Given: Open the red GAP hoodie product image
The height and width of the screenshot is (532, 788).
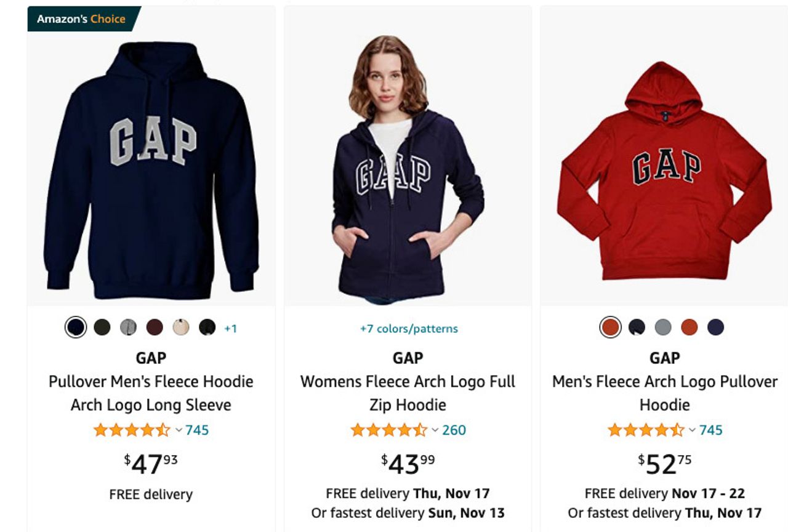Looking at the screenshot, I should pos(664,172).
